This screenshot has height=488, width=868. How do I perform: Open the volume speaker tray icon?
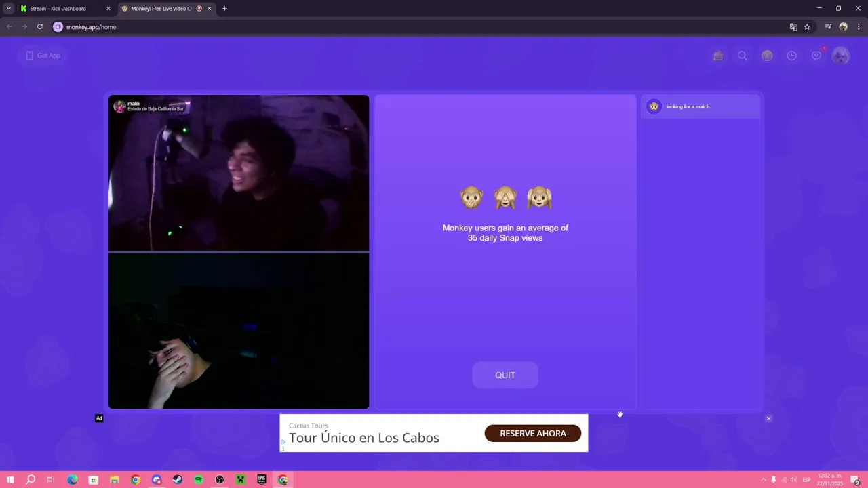coord(794,480)
